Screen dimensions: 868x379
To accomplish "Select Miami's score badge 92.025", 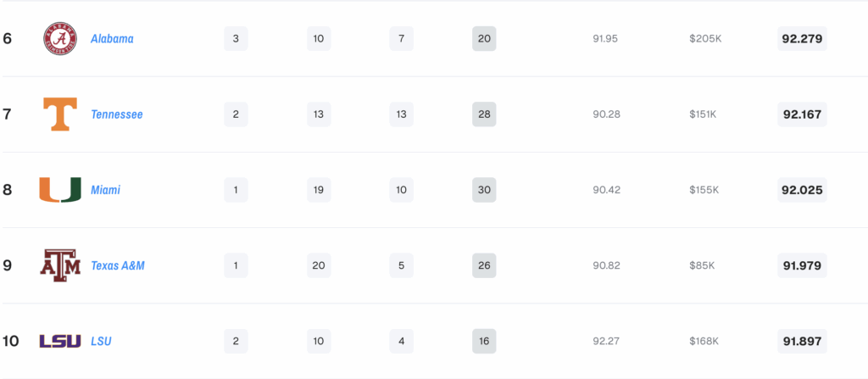I will point(802,190).
